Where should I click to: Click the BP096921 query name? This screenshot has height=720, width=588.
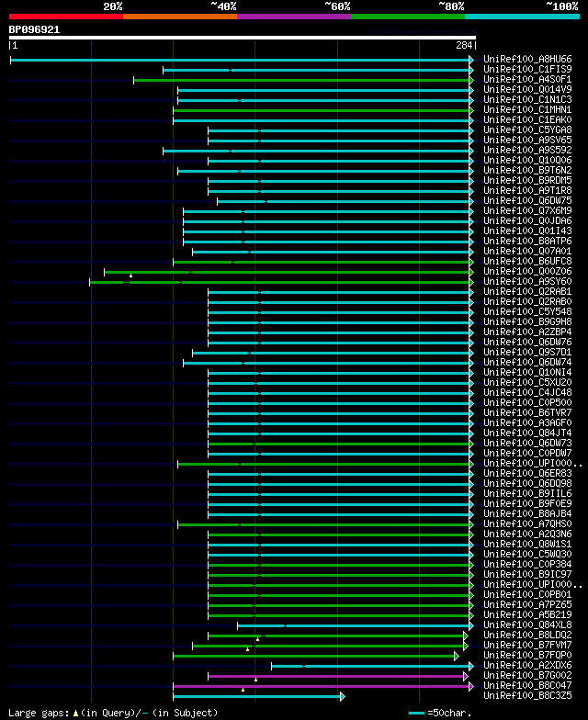tap(35, 29)
